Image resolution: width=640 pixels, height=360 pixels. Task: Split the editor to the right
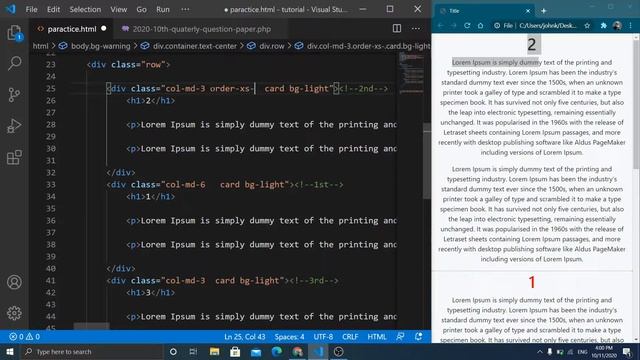[397, 29]
